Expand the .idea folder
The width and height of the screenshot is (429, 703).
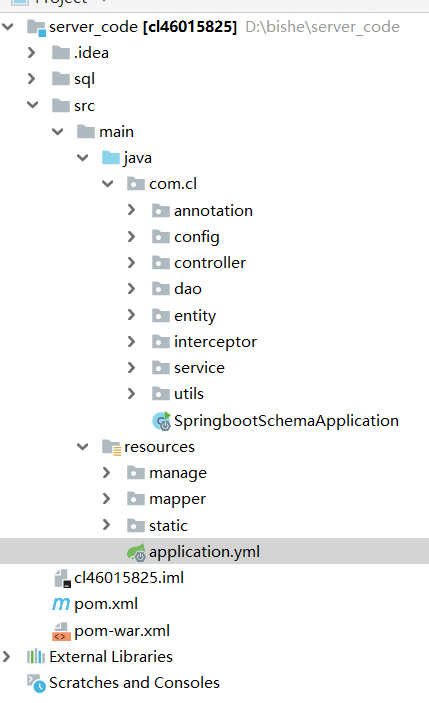(31, 53)
